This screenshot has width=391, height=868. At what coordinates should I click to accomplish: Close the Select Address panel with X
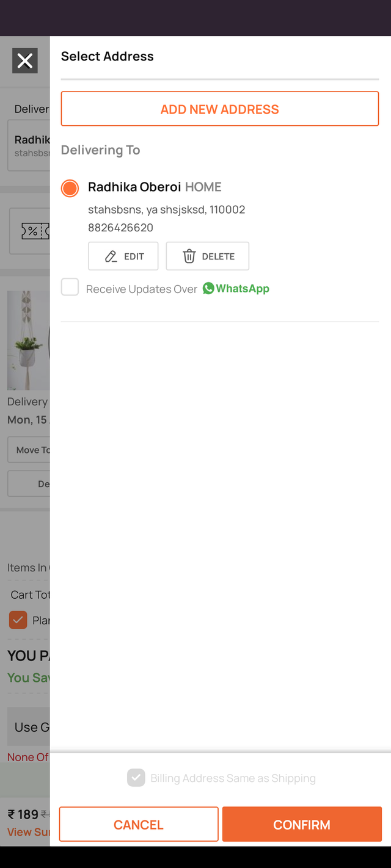25,60
